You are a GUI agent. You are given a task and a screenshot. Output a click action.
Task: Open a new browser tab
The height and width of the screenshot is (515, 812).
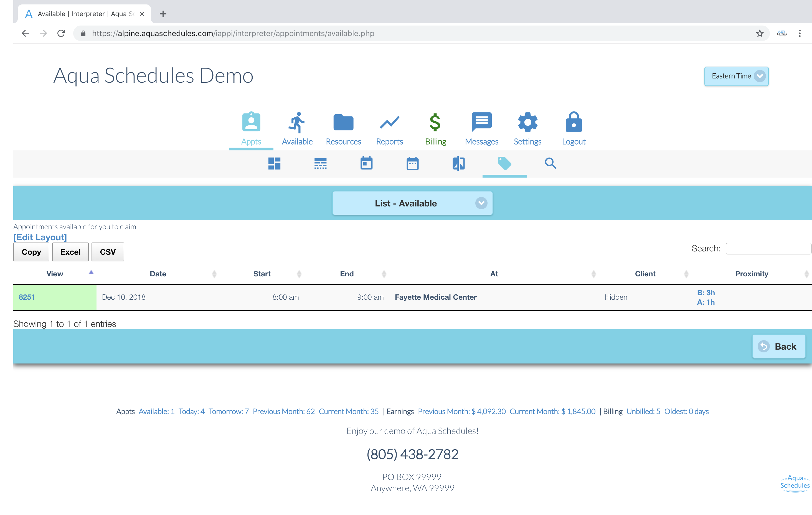tap(163, 14)
